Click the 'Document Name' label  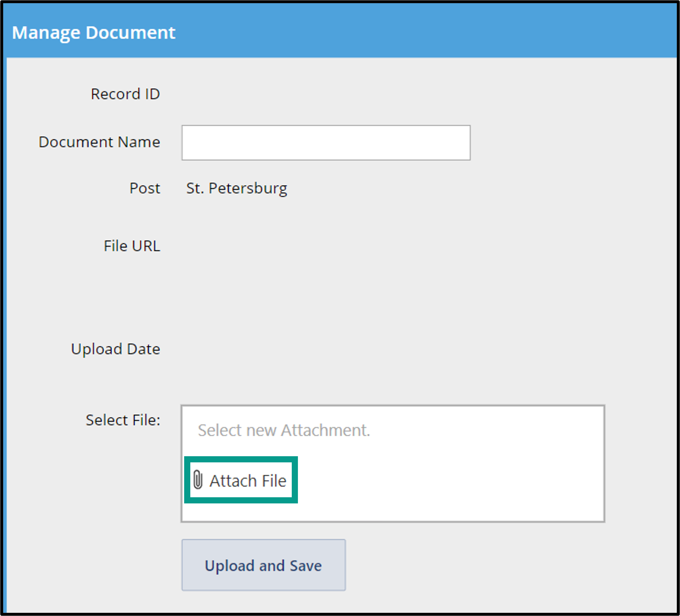pos(99,142)
